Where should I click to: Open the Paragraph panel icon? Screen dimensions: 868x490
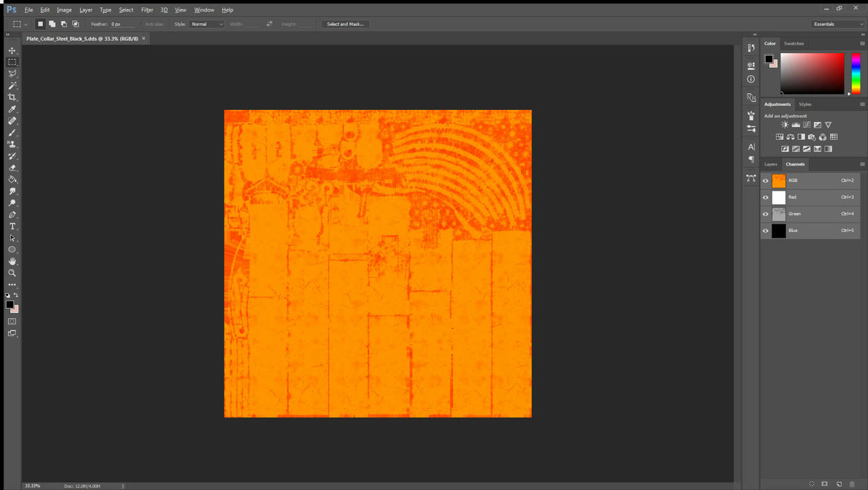pos(751,159)
